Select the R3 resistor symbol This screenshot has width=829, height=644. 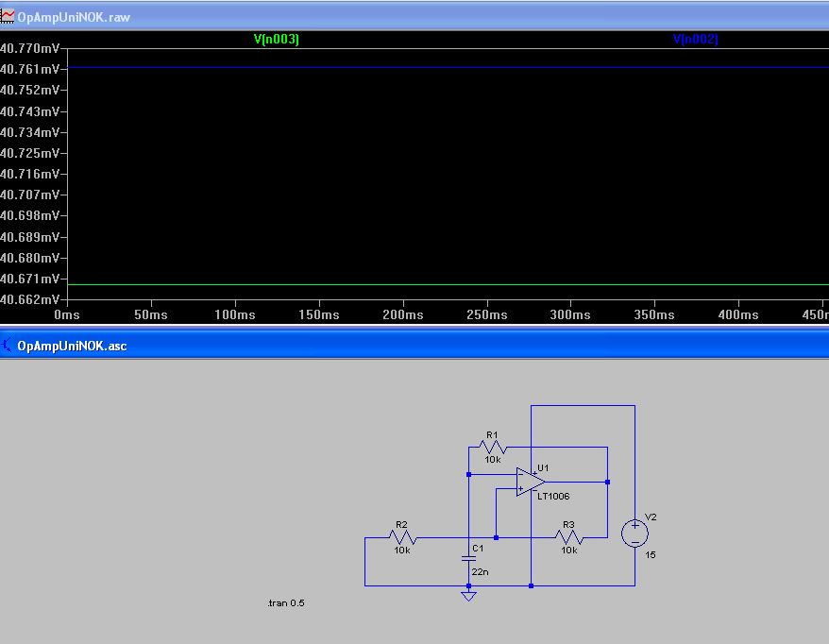click(x=569, y=537)
